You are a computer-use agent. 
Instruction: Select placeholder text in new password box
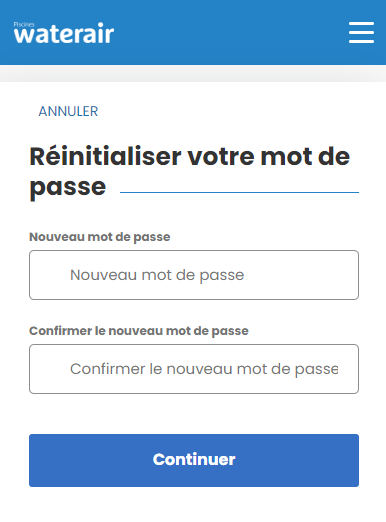157,275
